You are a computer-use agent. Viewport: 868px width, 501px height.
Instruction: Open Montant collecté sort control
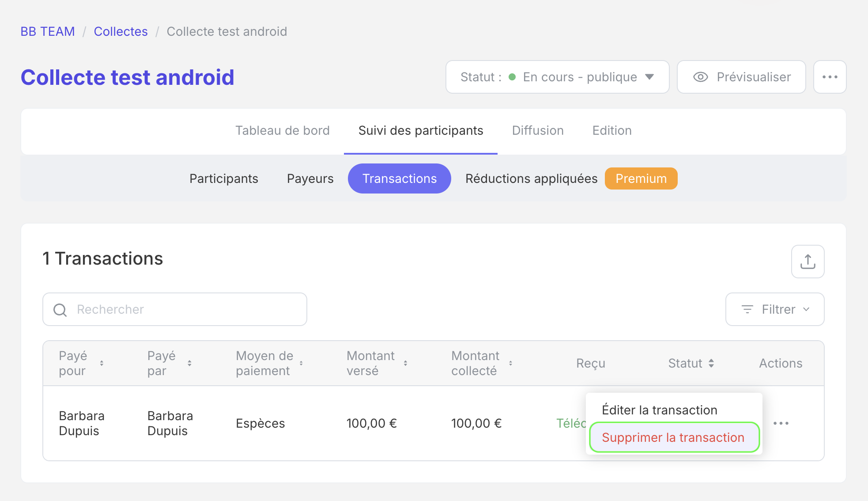click(x=511, y=363)
